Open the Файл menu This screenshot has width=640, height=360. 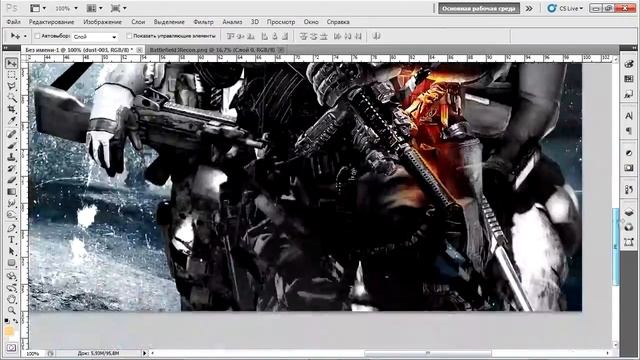tap(13, 22)
